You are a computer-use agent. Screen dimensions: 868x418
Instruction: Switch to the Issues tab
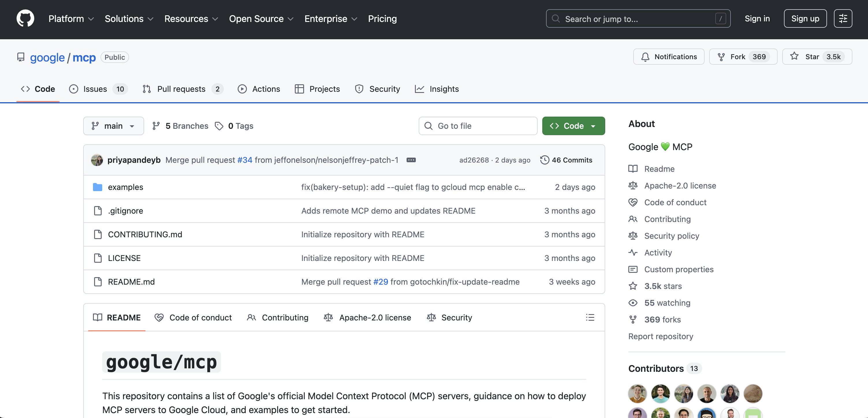(x=98, y=89)
